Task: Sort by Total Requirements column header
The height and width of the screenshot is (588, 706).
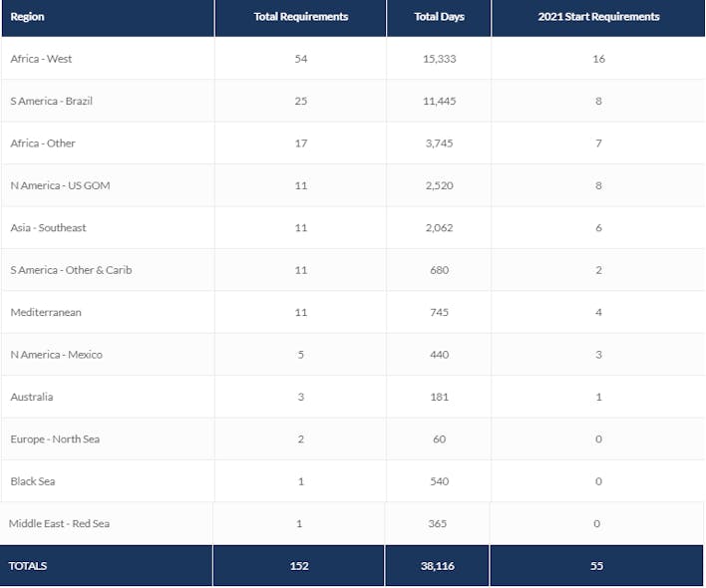Action: pos(300,17)
